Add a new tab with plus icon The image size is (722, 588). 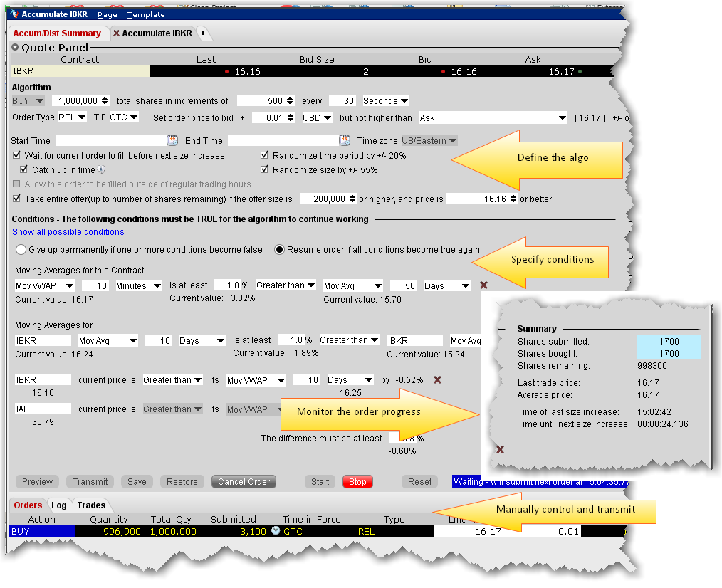point(202,33)
